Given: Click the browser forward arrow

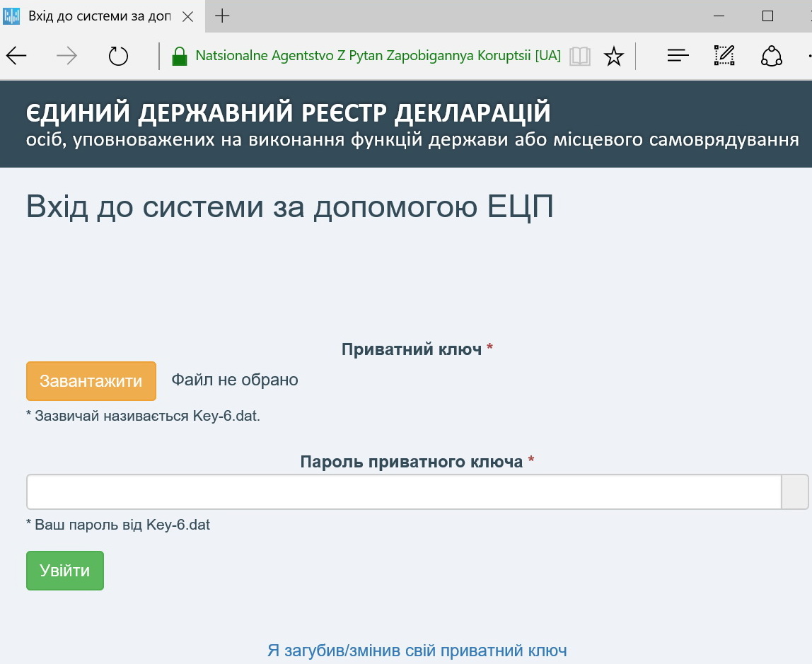Looking at the screenshot, I should click(66, 56).
